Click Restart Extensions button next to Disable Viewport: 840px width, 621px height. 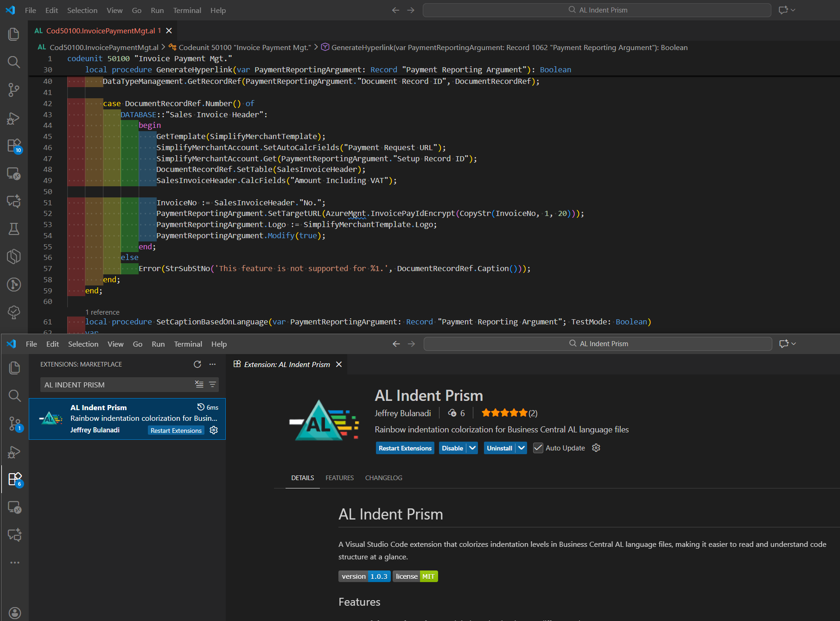(405, 448)
